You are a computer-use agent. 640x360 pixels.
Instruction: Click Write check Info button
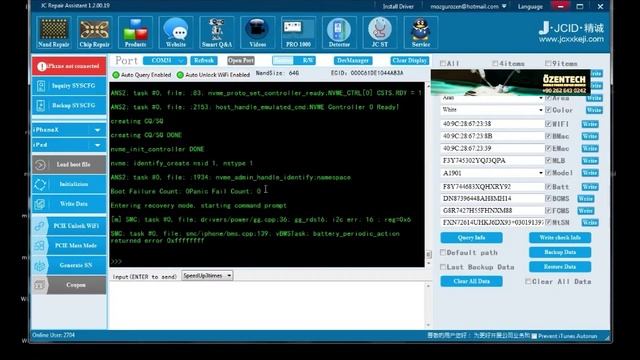click(560, 238)
